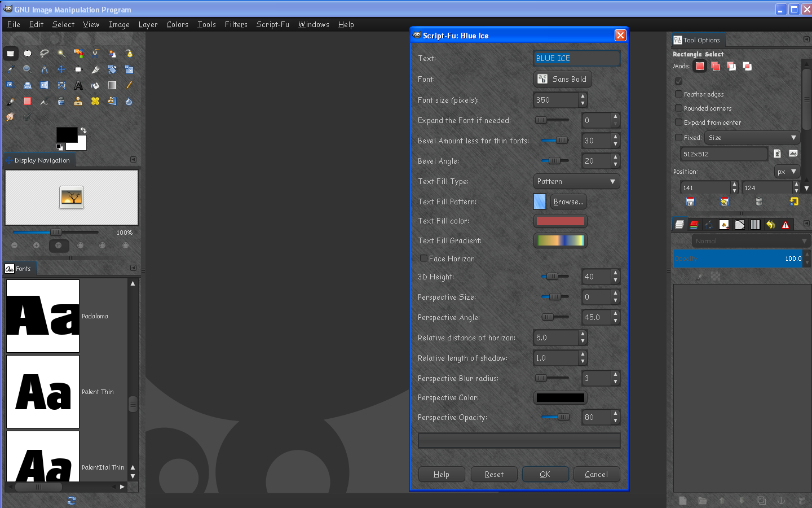Image resolution: width=812 pixels, height=508 pixels.
Task: Select the Scale tool
Action: pyautogui.click(x=129, y=69)
